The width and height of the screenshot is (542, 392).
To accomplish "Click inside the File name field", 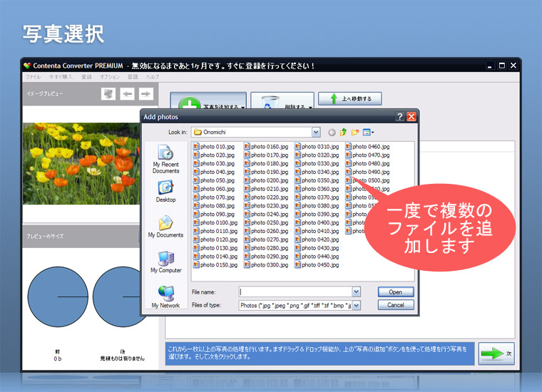I will [x=295, y=292].
